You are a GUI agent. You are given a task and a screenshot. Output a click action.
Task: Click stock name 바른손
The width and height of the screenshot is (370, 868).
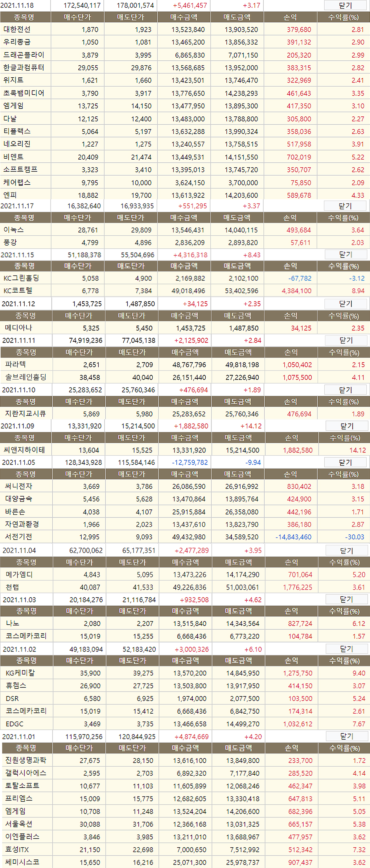click(15, 512)
